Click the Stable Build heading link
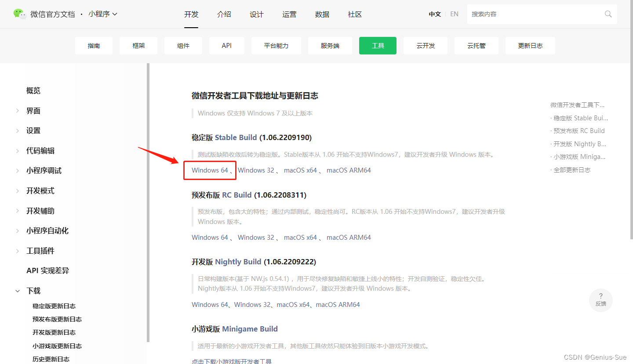Viewport: 633px width, 364px height. tap(236, 137)
